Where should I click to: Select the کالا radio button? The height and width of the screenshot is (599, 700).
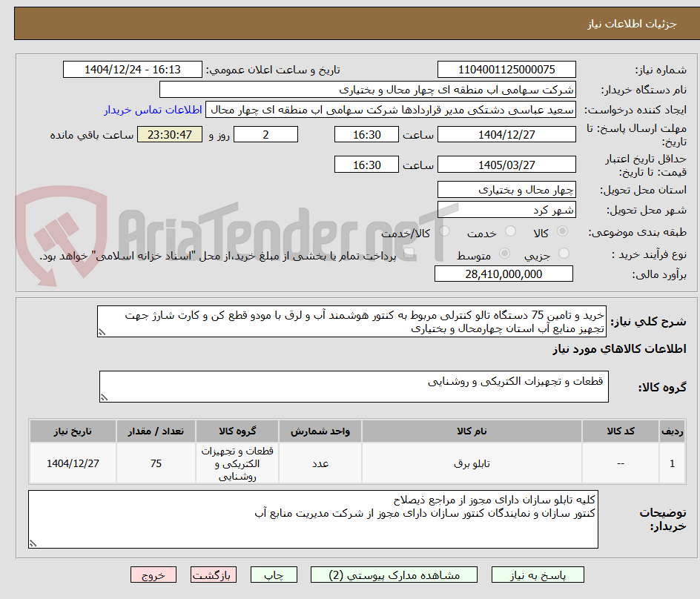[x=563, y=231]
